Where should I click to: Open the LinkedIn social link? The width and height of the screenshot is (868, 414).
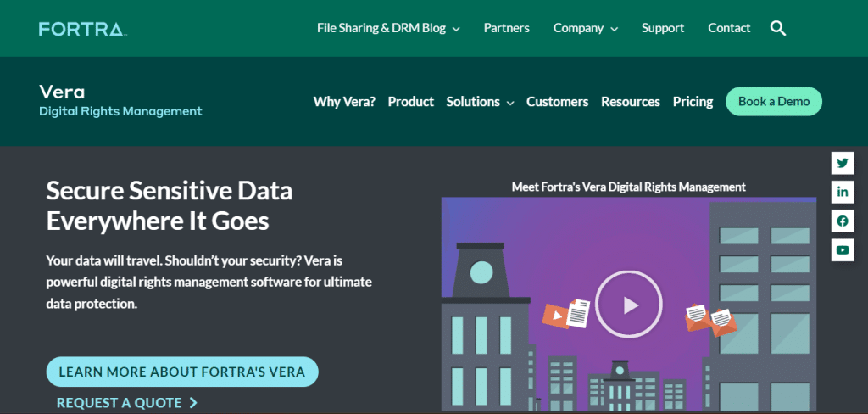842,192
